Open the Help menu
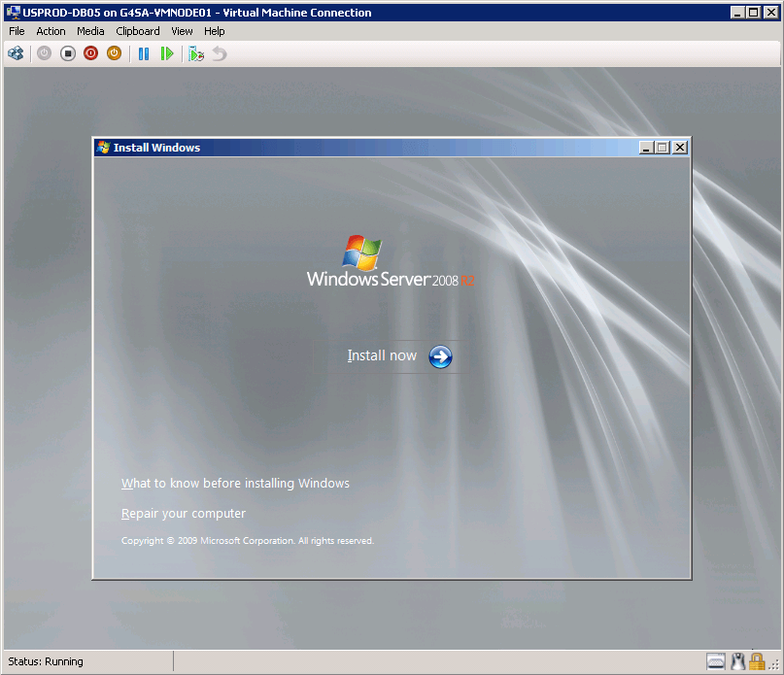 (214, 31)
